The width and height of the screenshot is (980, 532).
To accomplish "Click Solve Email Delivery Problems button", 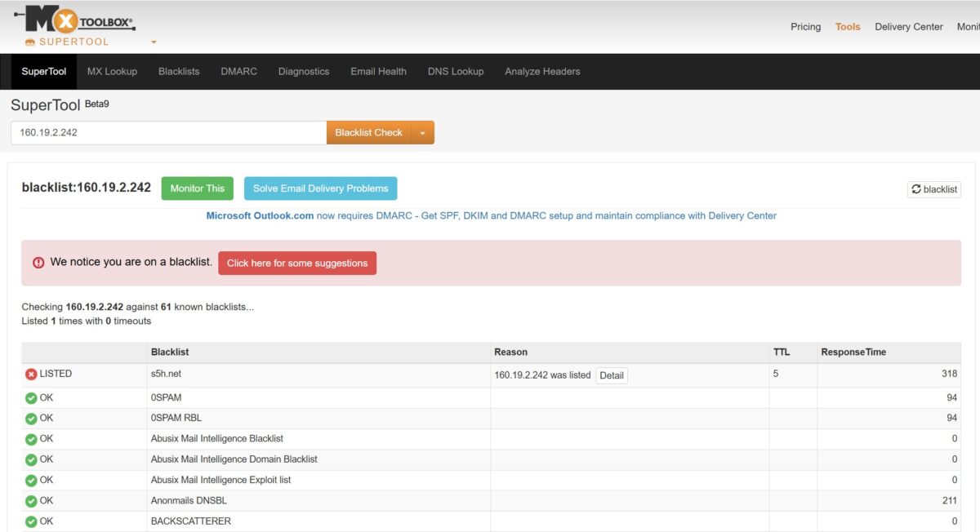I will pos(321,188).
